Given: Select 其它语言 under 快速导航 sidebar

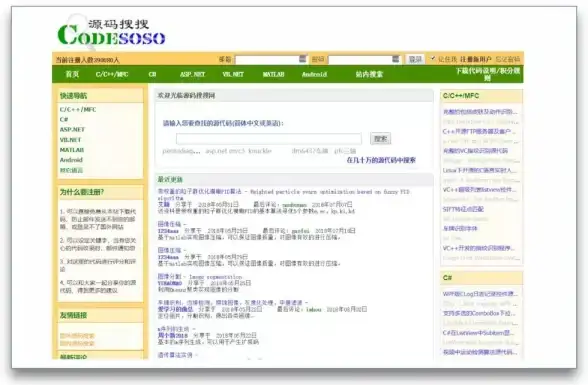Looking at the screenshot, I should tap(71, 170).
